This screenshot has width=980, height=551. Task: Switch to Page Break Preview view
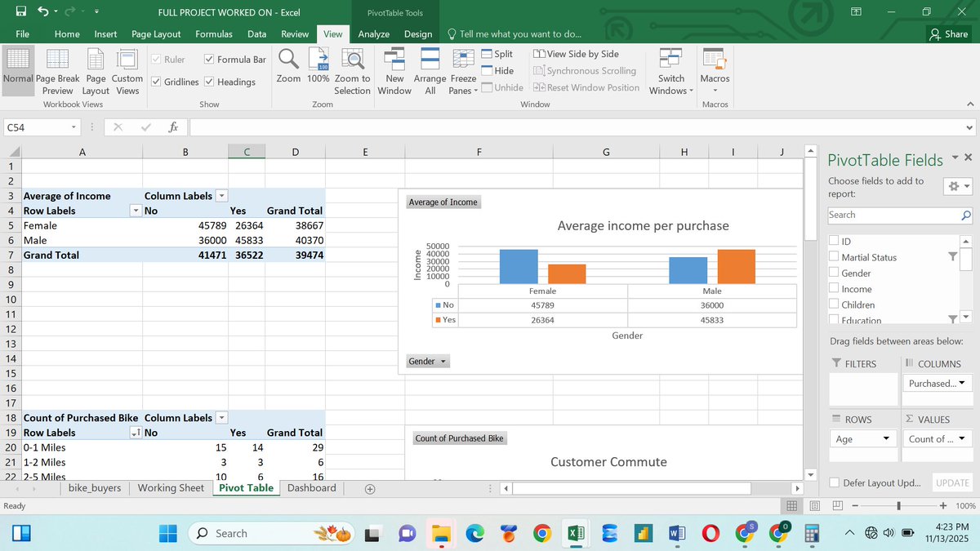point(57,70)
